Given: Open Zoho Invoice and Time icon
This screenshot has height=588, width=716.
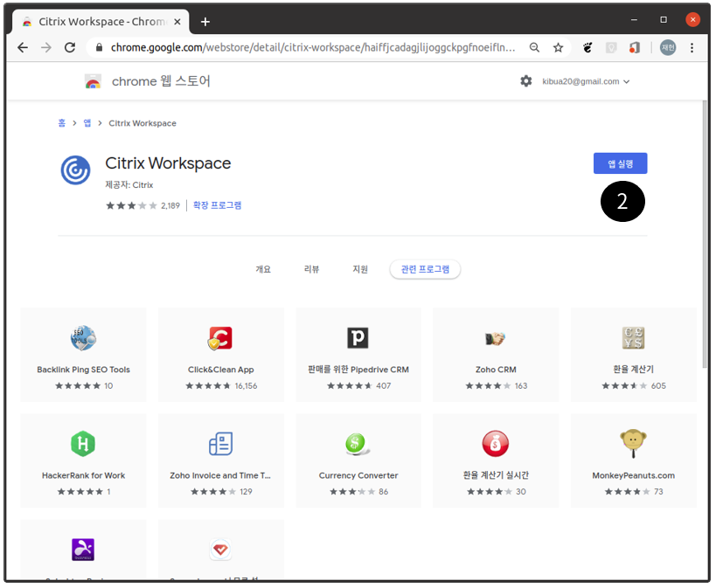Looking at the screenshot, I should click(x=220, y=444).
